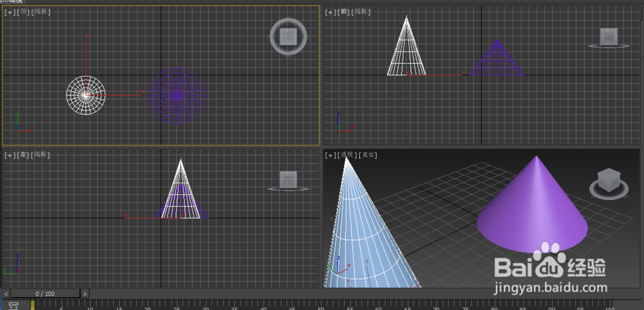Open [线框] shading menu in Left viewport

coord(41,155)
